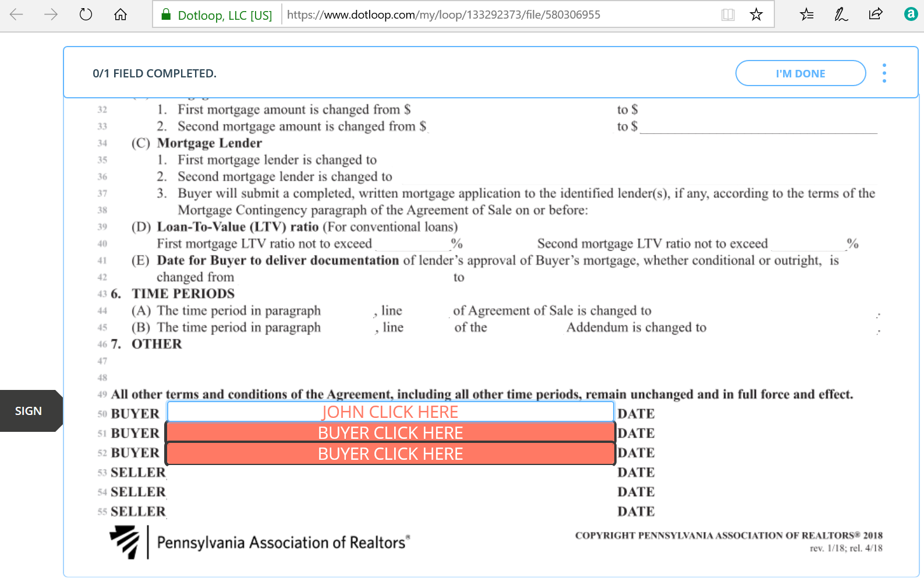Click 'Second mortgage LTV ratio not to exceed' text
Screen dimensions: 924x582
pos(653,244)
